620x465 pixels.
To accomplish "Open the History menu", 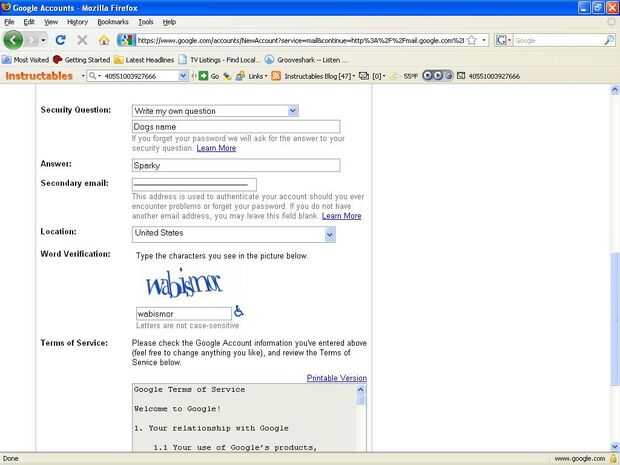I will coord(77,22).
